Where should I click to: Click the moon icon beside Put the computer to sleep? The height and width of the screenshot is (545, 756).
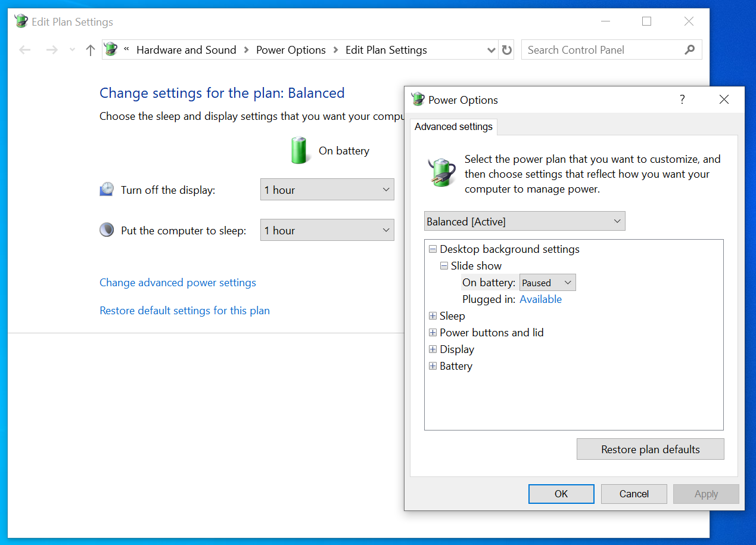click(x=106, y=230)
